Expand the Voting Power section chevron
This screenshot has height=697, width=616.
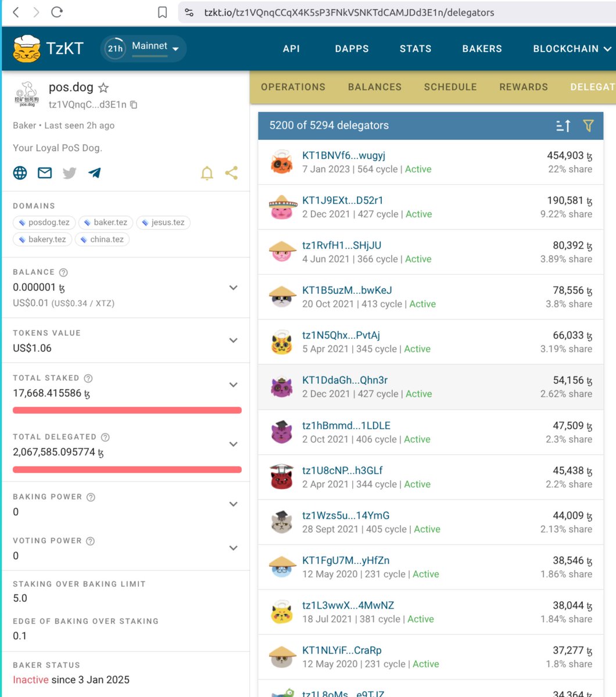click(233, 548)
